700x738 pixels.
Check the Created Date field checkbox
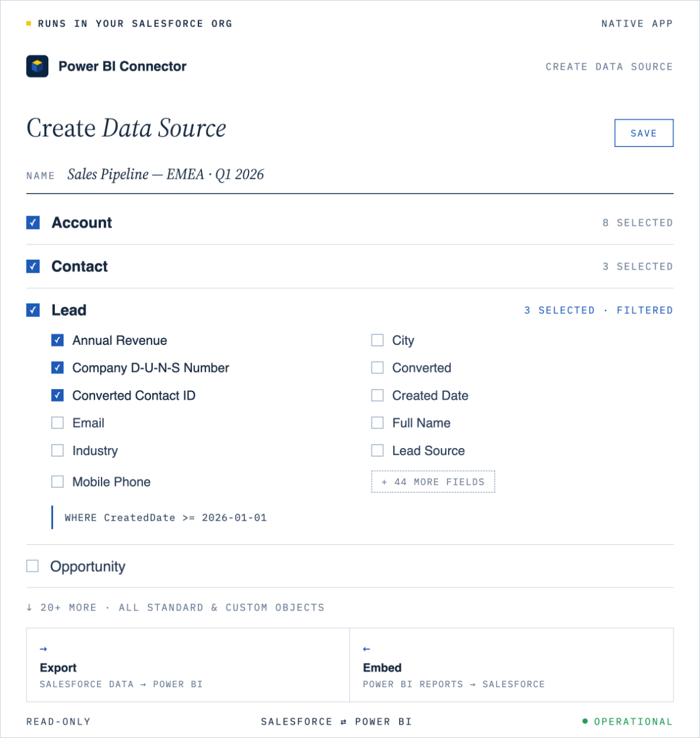click(377, 395)
